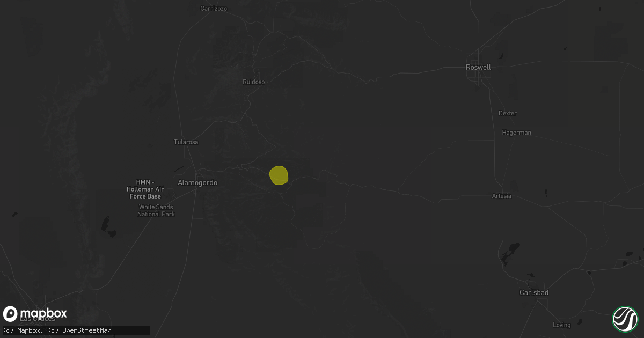Screen dimensions: 644x338
Task: Open the (c) Mapbox attribution link
Action: coord(22,330)
